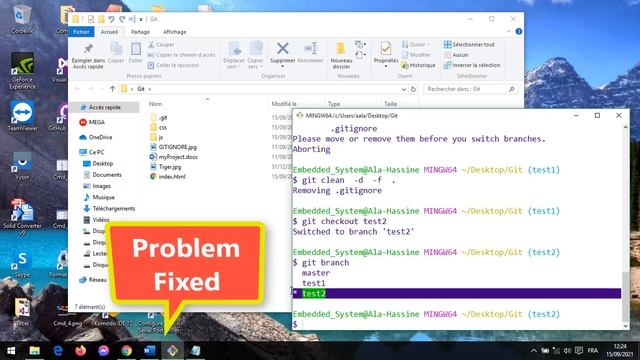Select Réseau in navigation pane
Viewport: 640px width, 360px height.
pyautogui.click(x=93, y=280)
